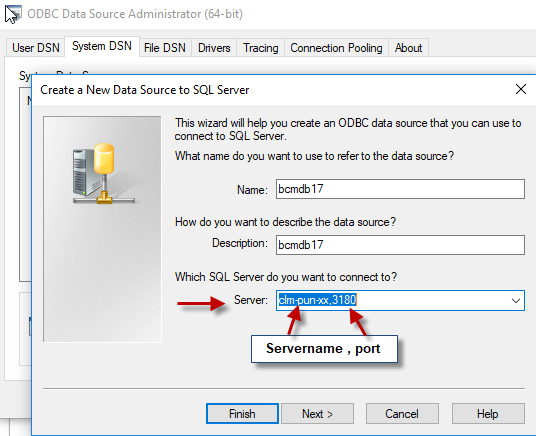This screenshot has width=536, height=436.
Task: Expand the Server combo box dropdown arrow
Action: [x=515, y=301]
